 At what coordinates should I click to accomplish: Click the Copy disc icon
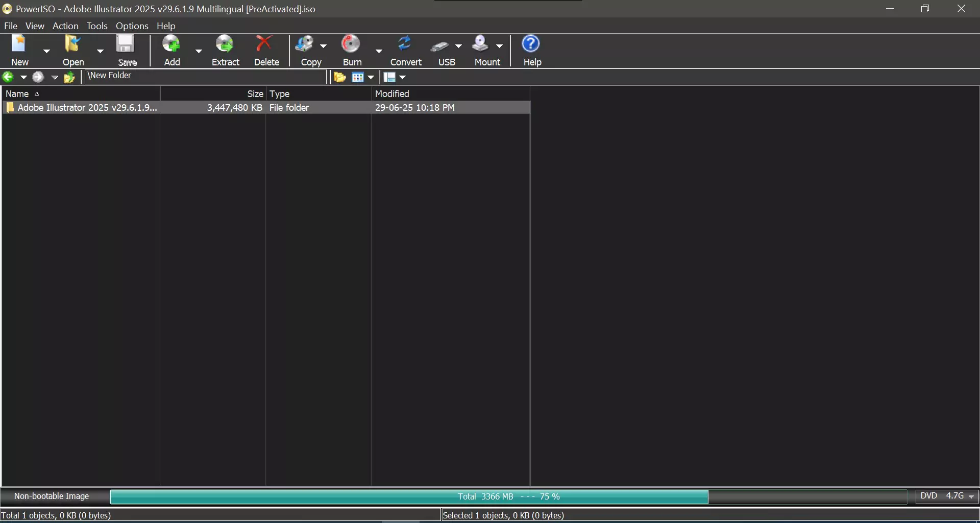tap(305, 44)
